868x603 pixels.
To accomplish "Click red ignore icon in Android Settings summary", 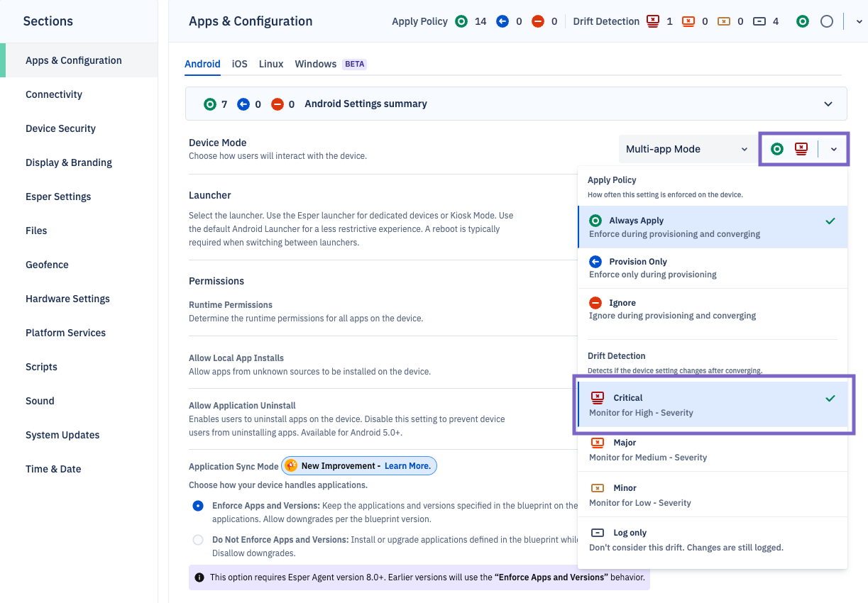I will [x=278, y=104].
